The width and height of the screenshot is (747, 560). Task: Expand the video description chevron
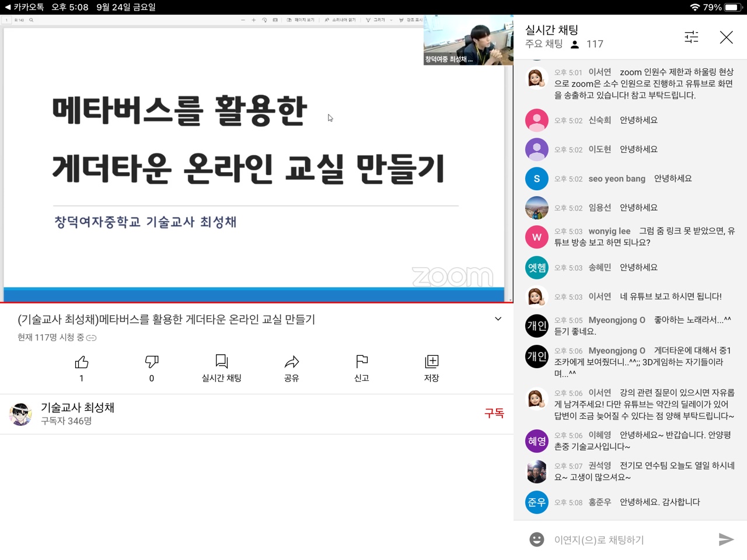[x=498, y=319]
